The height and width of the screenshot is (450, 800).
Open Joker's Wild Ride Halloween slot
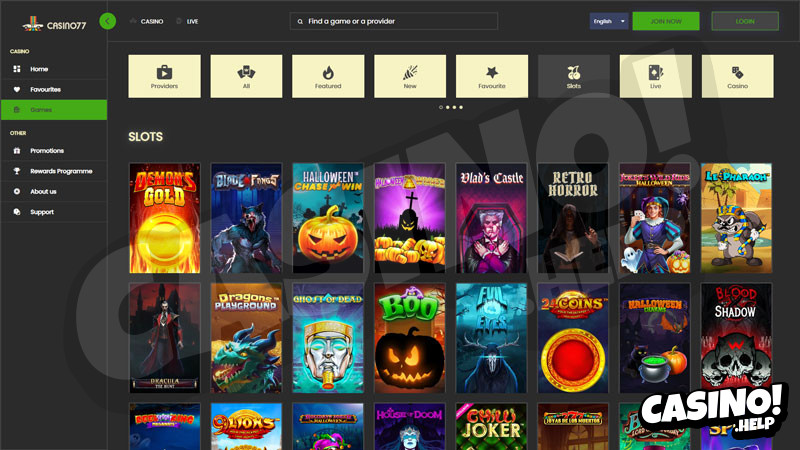(x=655, y=218)
